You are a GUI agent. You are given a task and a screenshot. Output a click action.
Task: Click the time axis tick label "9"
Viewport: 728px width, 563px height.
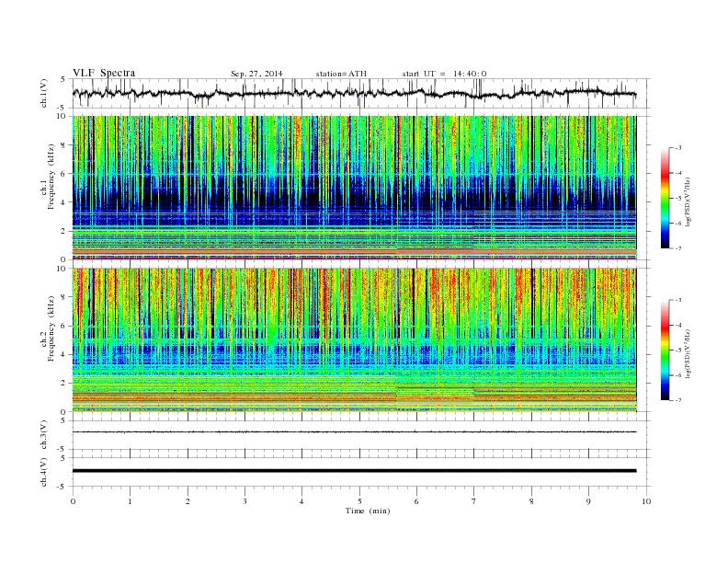tap(588, 501)
